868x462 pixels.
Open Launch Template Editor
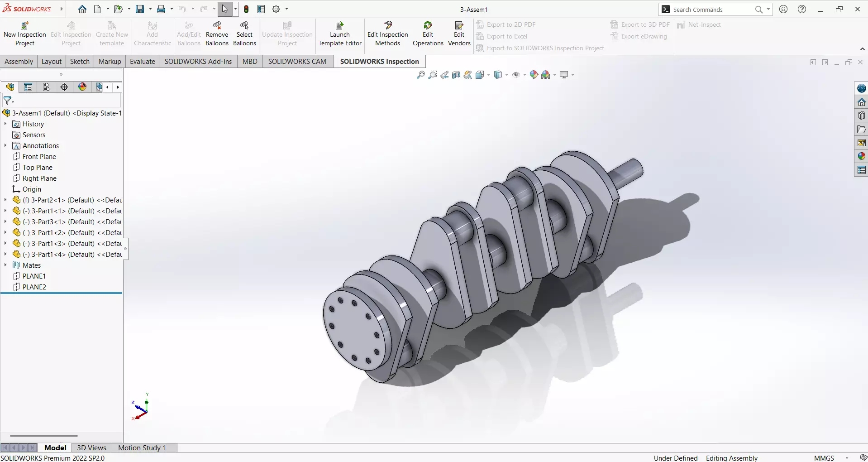click(340, 34)
